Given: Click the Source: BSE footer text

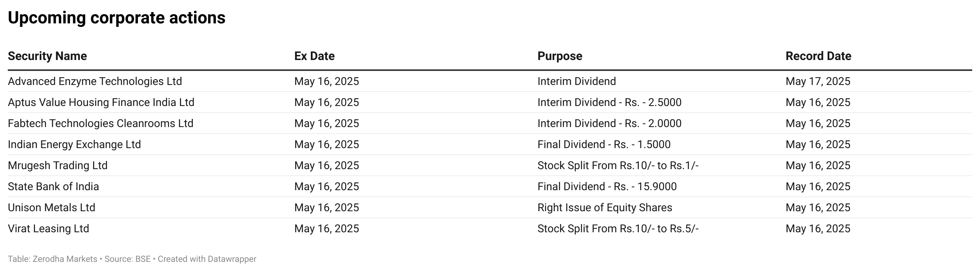Looking at the screenshot, I should pyautogui.click(x=127, y=259).
